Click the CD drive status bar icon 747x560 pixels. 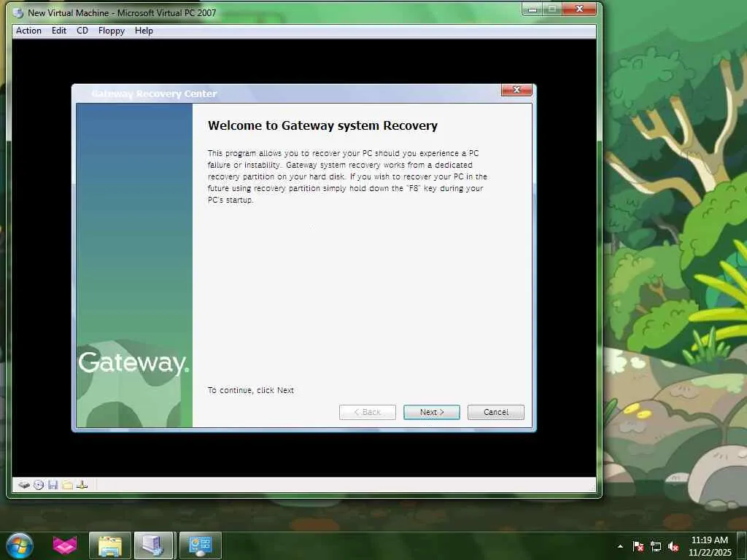39,485
